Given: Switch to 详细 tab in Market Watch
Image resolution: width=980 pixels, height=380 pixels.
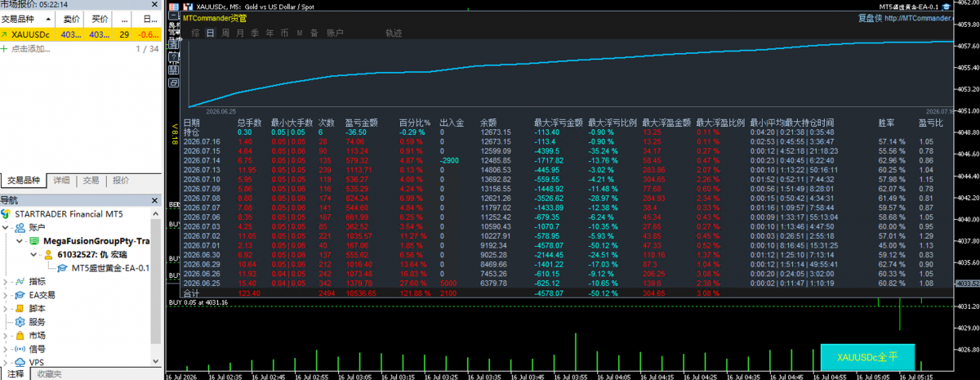Looking at the screenshot, I should (x=61, y=180).
